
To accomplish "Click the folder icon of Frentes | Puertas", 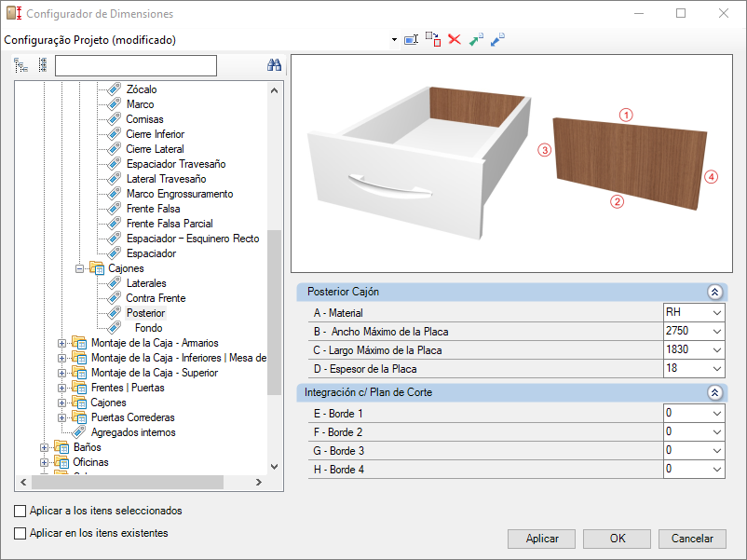I will [x=79, y=388].
